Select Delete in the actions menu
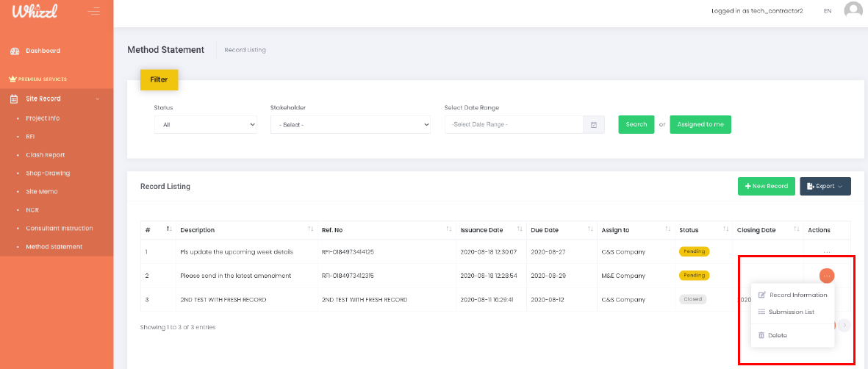 [777, 335]
